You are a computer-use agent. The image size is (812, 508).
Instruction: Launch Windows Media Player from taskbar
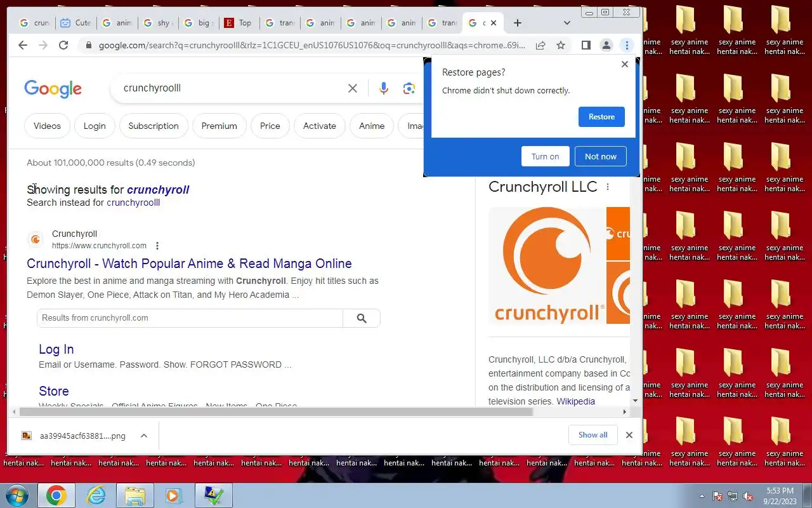coord(174,495)
